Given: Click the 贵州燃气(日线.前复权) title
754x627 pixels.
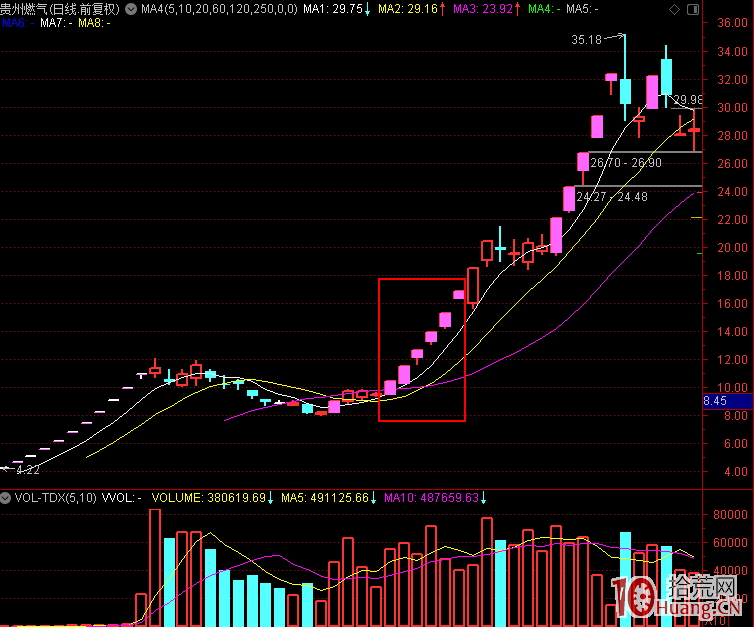Looking at the screenshot, I should point(60,9).
